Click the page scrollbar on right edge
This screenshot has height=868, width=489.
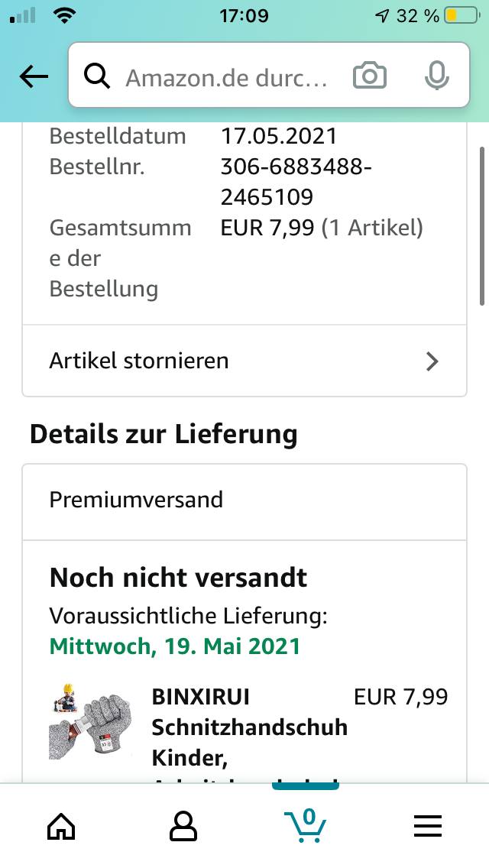482,225
